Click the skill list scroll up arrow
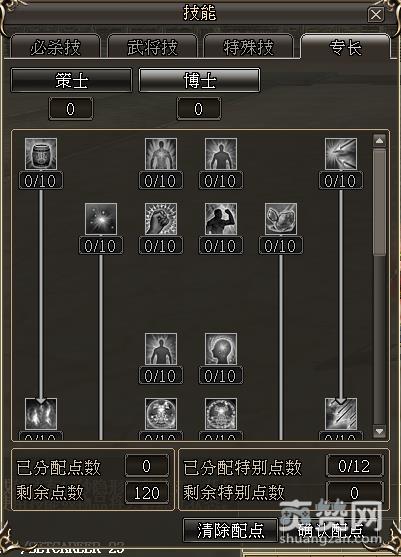The height and width of the screenshot is (557, 401). click(379, 141)
